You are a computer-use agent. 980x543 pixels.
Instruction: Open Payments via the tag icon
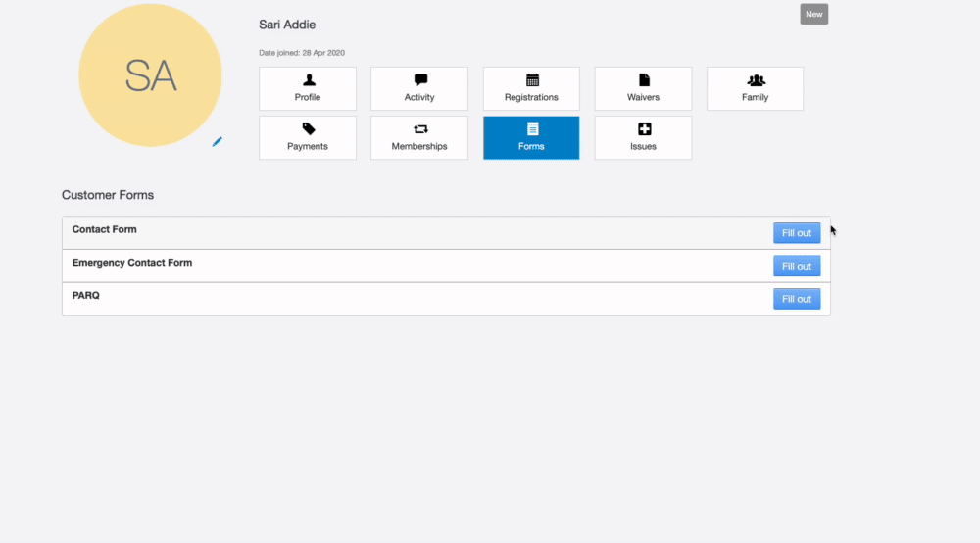[308, 129]
